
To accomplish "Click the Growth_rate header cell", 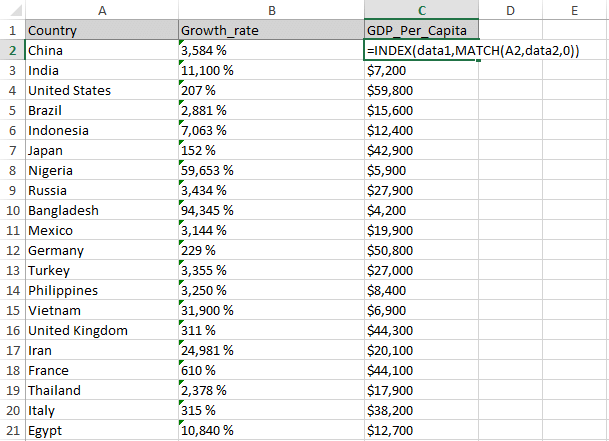I will pyautogui.click(x=271, y=30).
